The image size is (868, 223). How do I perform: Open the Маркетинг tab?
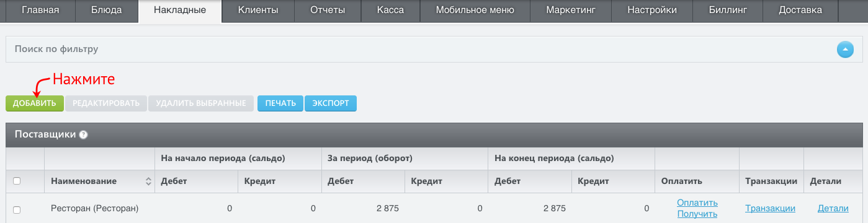pyautogui.click(x=570, y=11)
